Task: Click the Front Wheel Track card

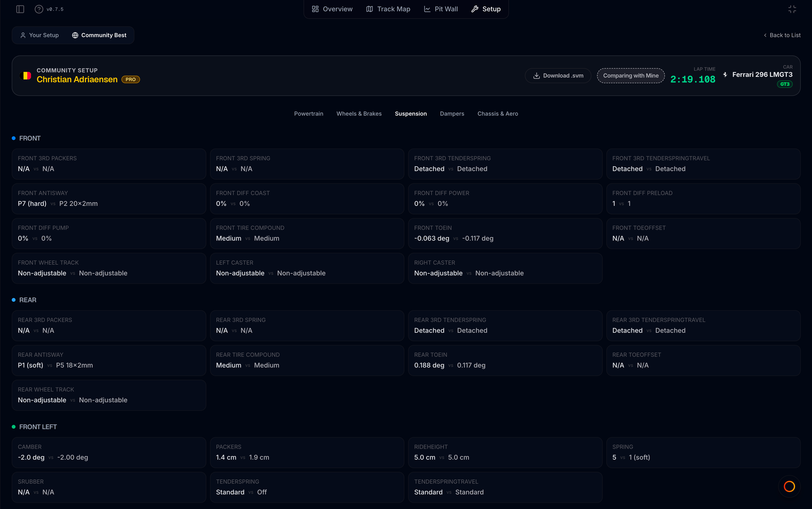Action: 109,268
